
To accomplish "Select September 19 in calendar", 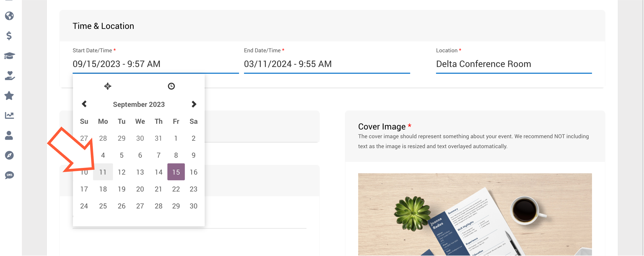I will [x=122, y=189].
